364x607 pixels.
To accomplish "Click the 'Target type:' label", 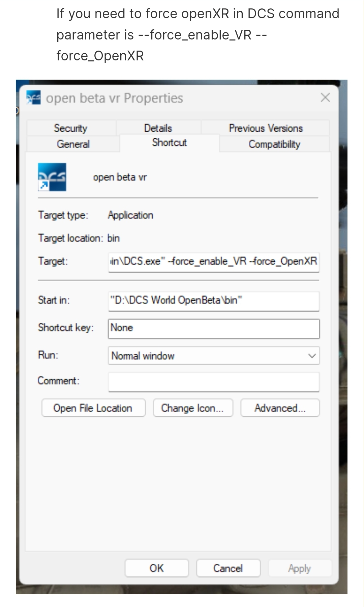I will coord(63,215).
